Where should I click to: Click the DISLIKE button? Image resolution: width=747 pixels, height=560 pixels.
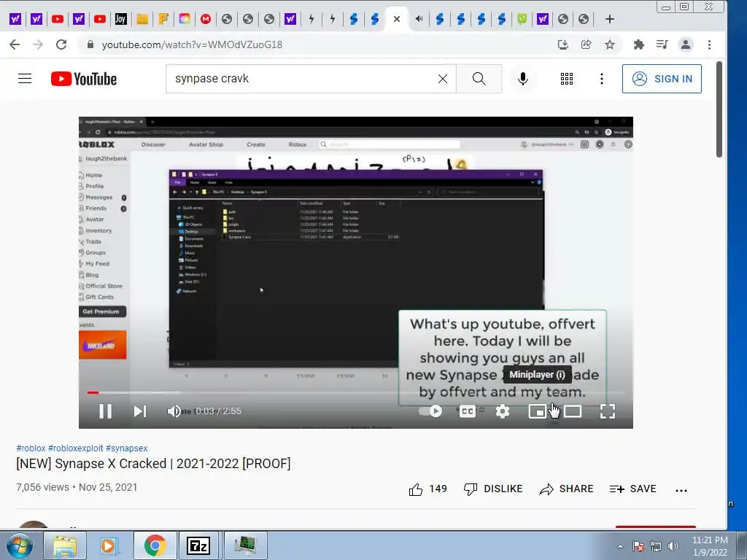[493, 489]
